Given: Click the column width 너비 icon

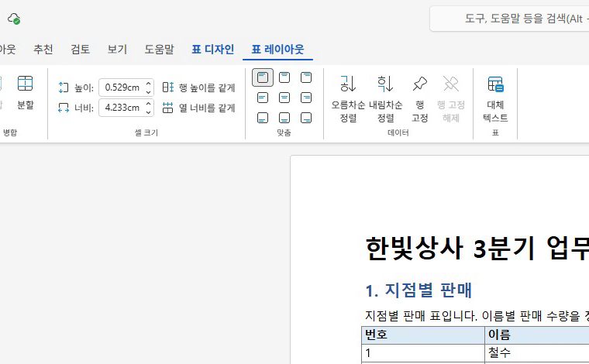Looking at the screenshot, I should (x=64, y=108).
